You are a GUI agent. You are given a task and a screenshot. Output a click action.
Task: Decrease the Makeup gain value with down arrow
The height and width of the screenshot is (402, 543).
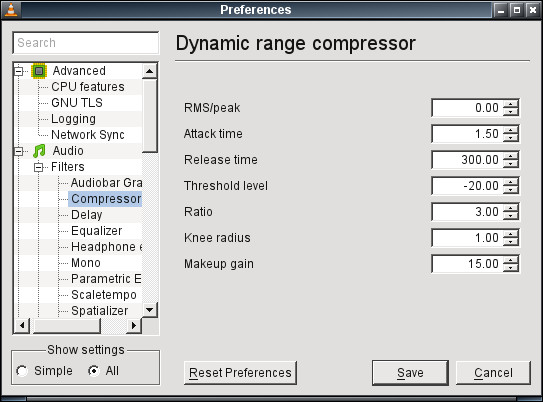coord(510,268)
